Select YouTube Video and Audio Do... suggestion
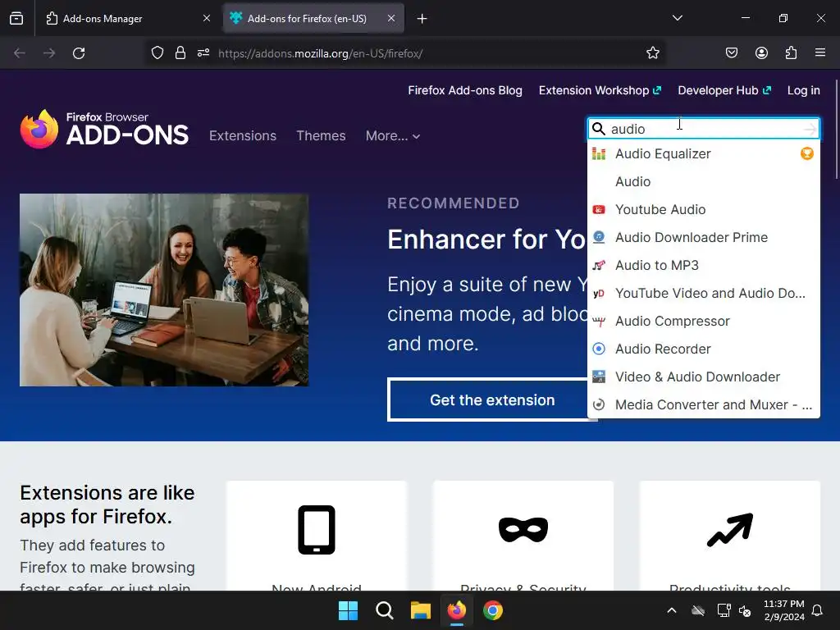Image resolution: width=840 pixels, height=630 pixels. point(703,293)
